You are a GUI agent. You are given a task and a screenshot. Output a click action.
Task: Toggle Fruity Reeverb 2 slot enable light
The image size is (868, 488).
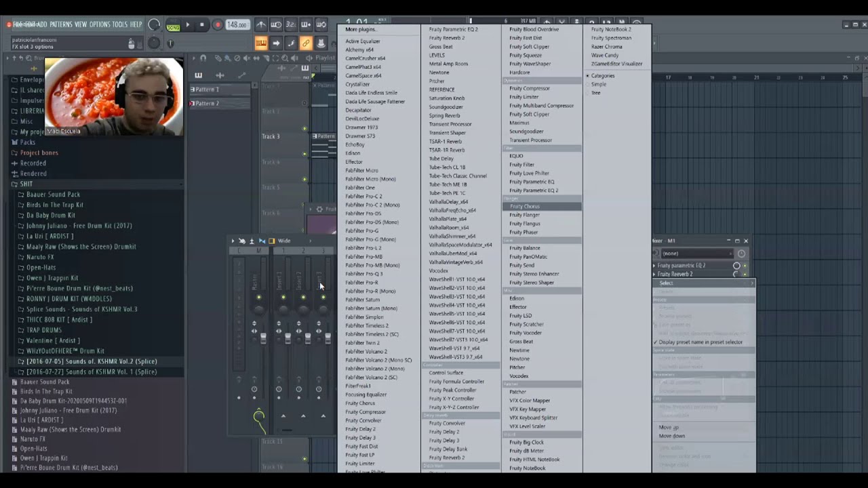tap(745, 274)
